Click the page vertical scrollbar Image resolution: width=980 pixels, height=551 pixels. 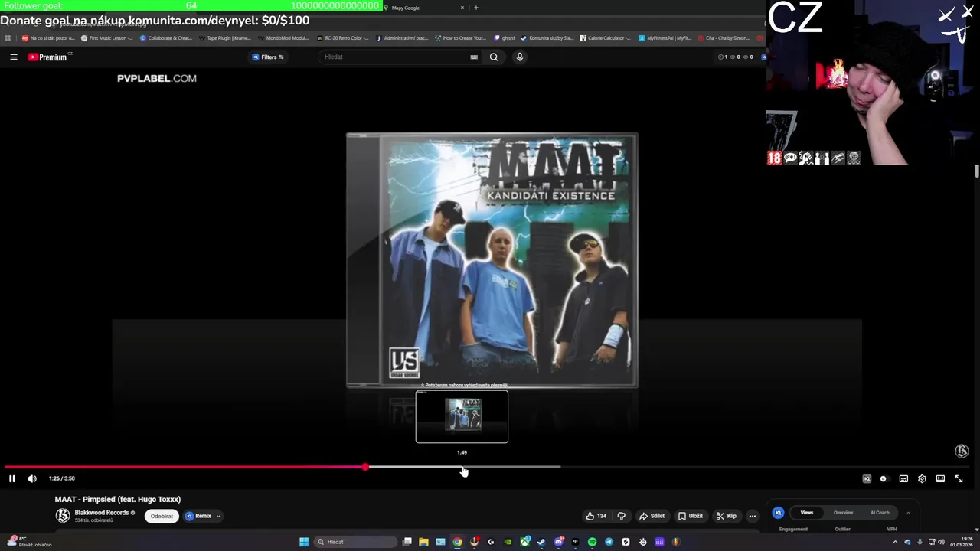(976, 171)
